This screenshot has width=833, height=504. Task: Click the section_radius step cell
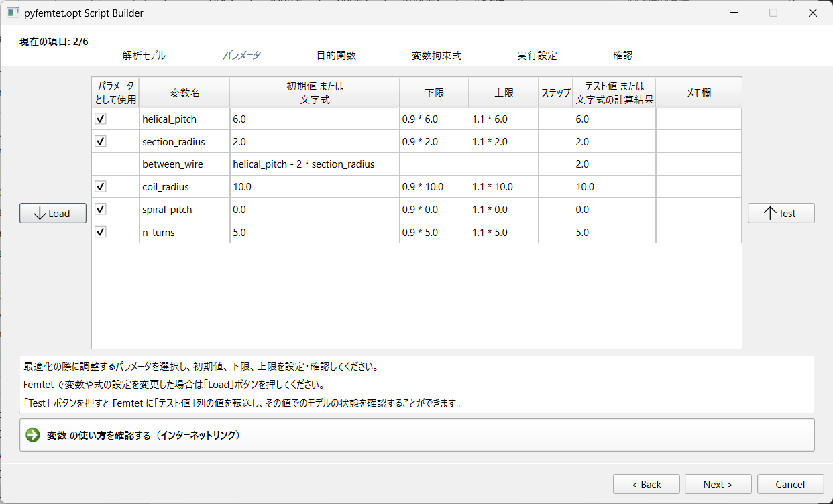pos(555,141)
